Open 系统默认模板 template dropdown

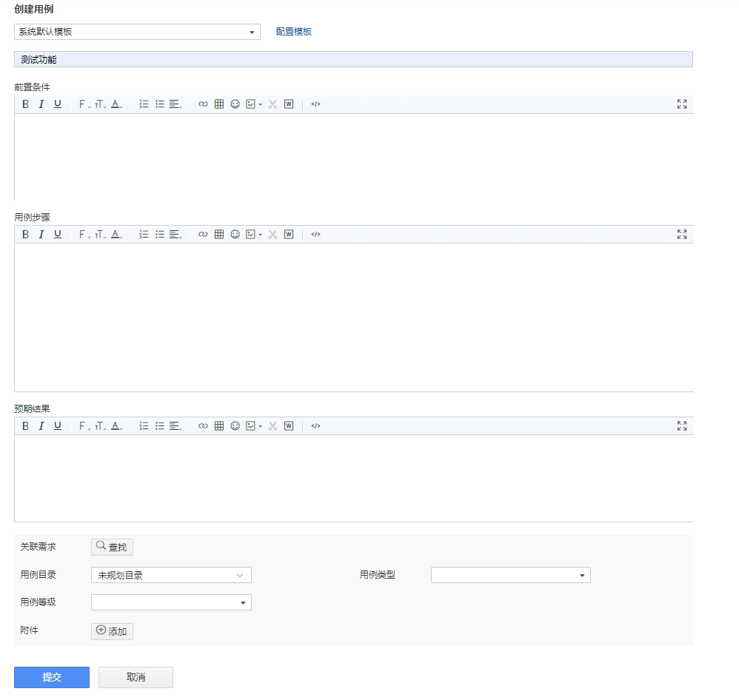click(x=137, y=32)
